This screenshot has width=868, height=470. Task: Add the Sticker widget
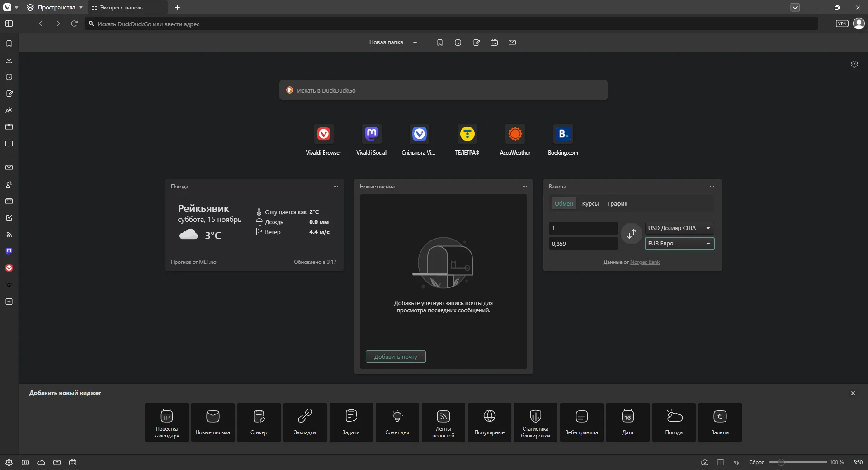point(259,422)
